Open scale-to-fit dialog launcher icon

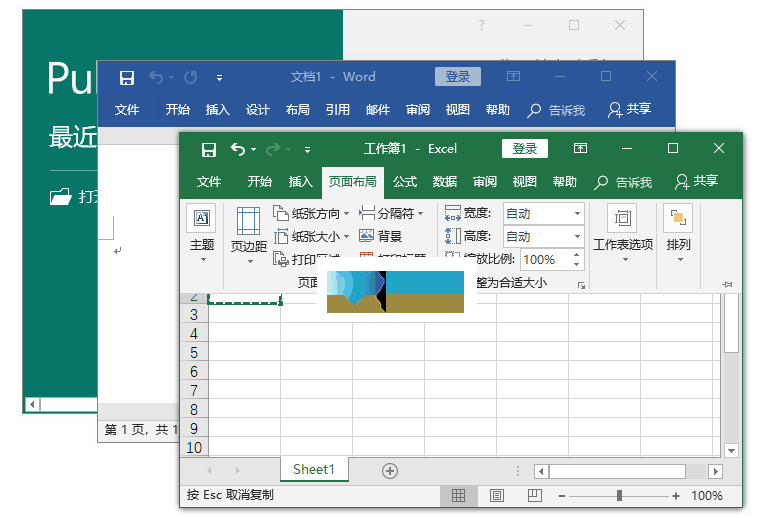[x=582, y=285]
